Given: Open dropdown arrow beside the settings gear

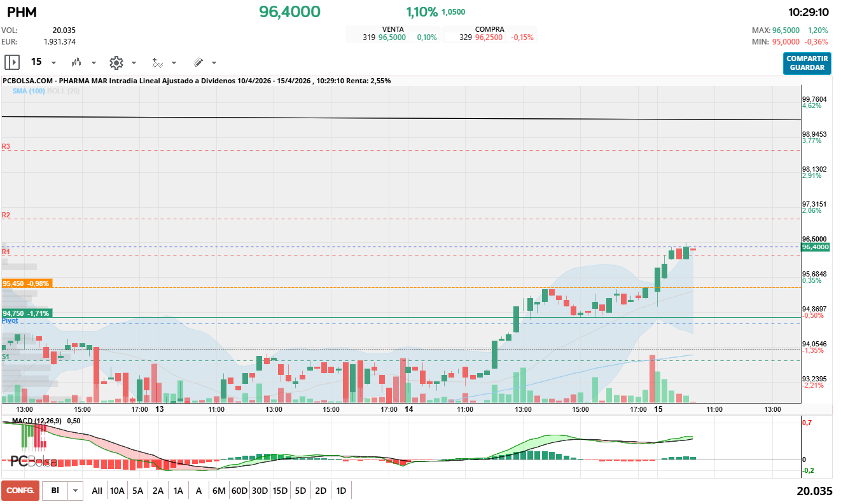Looking at the screenshot, I should pos(134,63).
